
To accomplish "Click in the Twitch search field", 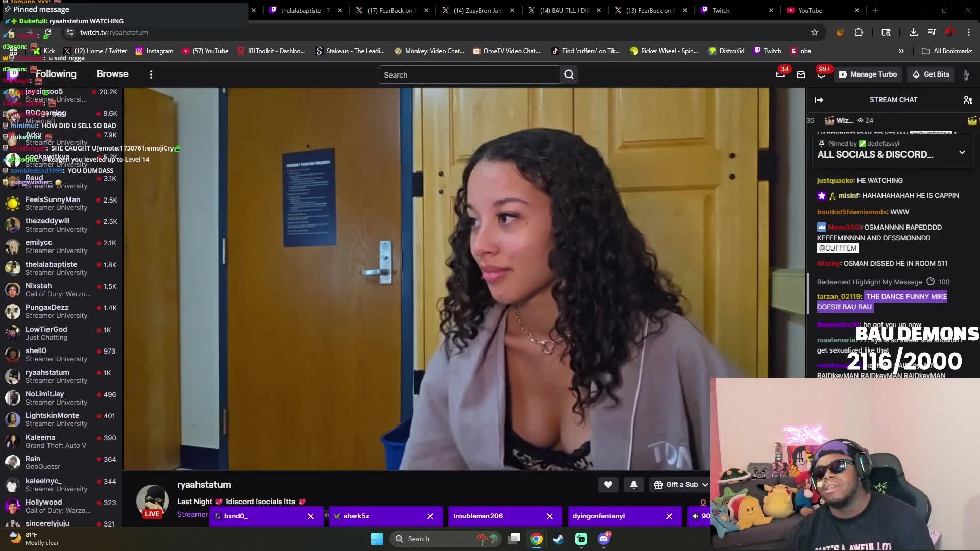I will click(469, 74).
